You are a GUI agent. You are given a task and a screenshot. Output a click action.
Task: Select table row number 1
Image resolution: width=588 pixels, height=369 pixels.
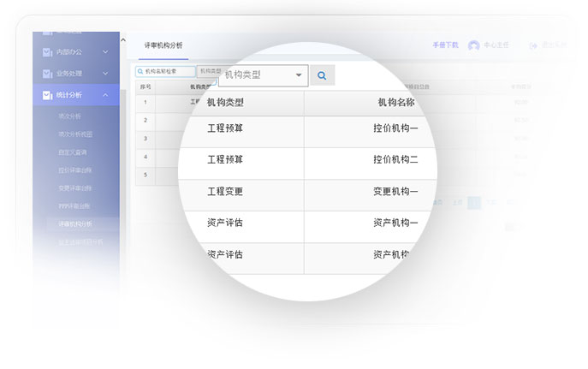coord(146,103)
